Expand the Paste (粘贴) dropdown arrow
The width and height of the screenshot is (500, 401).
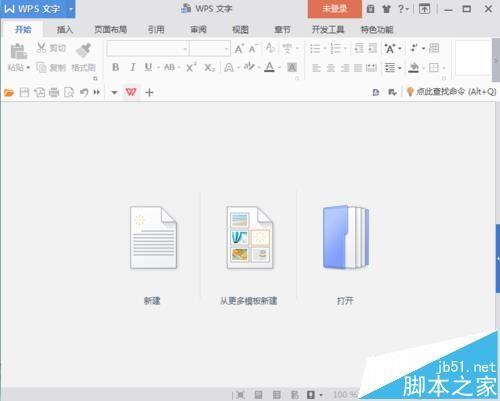pyautogui.click(x=28, y=68)
